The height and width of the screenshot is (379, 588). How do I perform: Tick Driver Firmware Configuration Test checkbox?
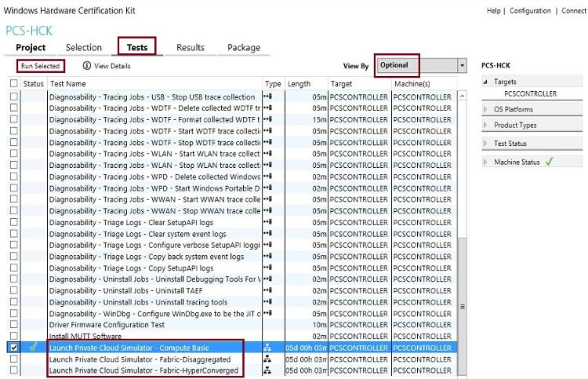(14, 324)
